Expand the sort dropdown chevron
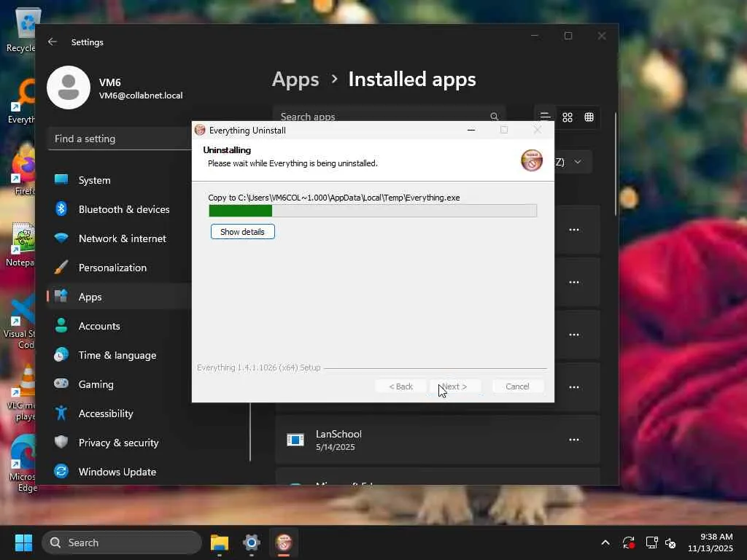 coord(578,162)
